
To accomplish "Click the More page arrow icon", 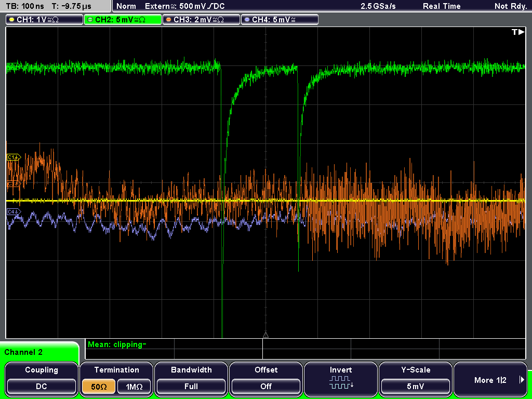I will click(522, 380).
